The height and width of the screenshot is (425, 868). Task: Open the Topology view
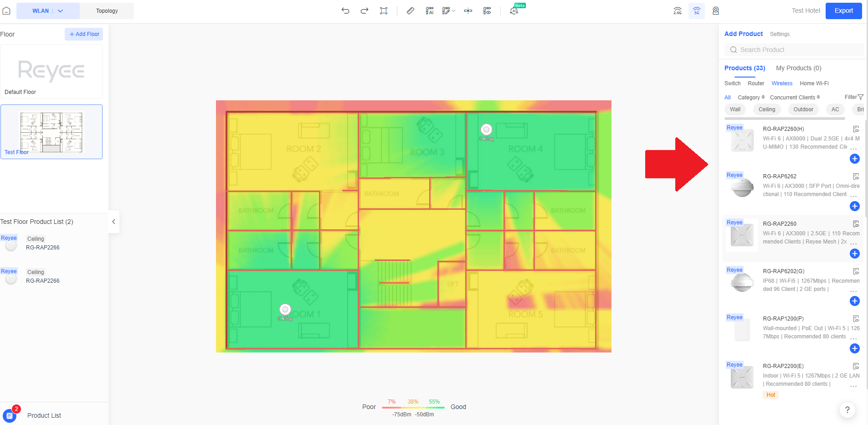107,10
